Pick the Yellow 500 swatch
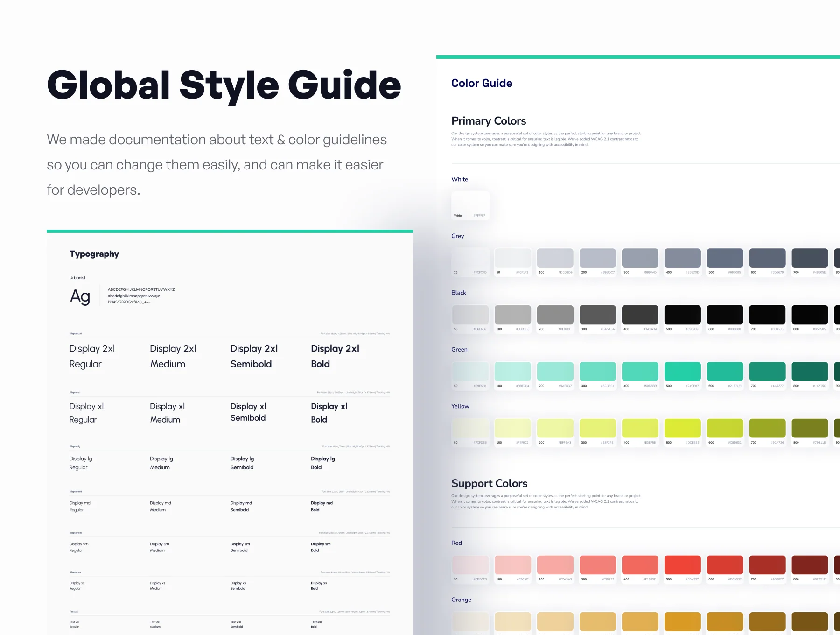Screen dimensions: 840x635 click(x=682, y=432)
